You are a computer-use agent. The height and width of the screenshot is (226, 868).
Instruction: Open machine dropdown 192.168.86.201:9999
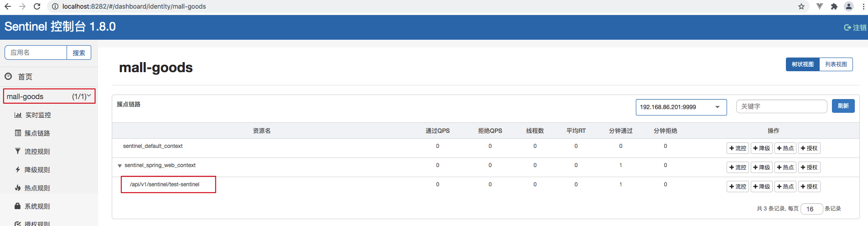point(681,107)
